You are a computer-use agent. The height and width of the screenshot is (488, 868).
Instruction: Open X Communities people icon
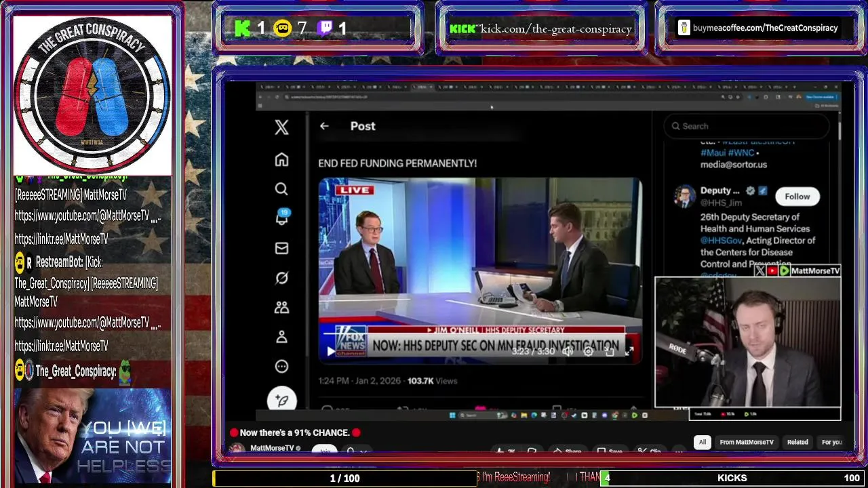(281, 307)
